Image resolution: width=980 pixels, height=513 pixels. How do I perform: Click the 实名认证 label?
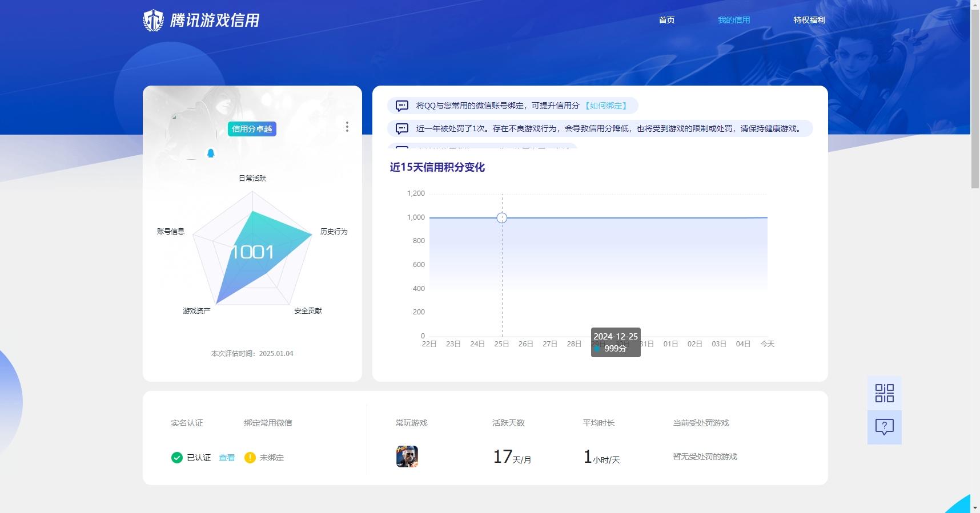pos(187,423)
